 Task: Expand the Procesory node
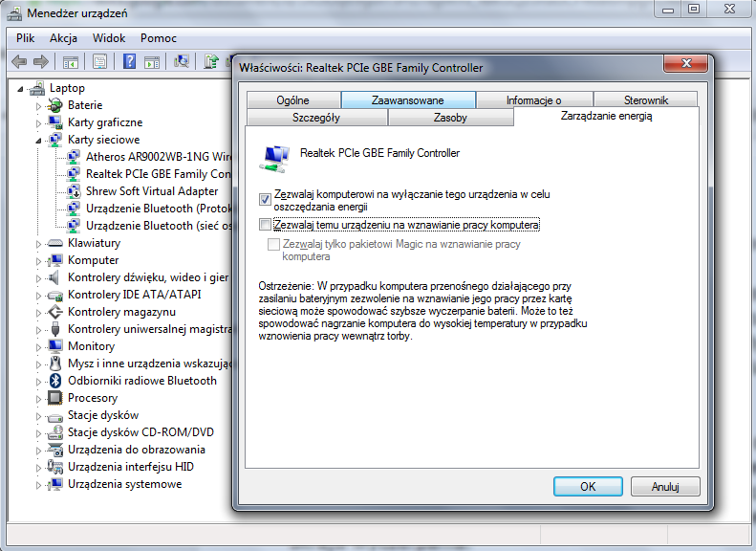point(38,399)
